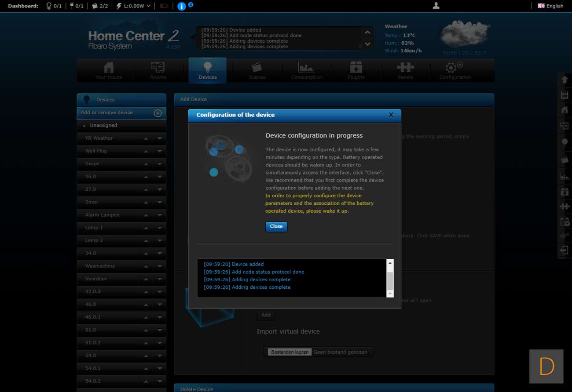572x392 pixels.
Task: Click the scroll-to-top arrow icon in right sidebar
Action: (565, 80)
